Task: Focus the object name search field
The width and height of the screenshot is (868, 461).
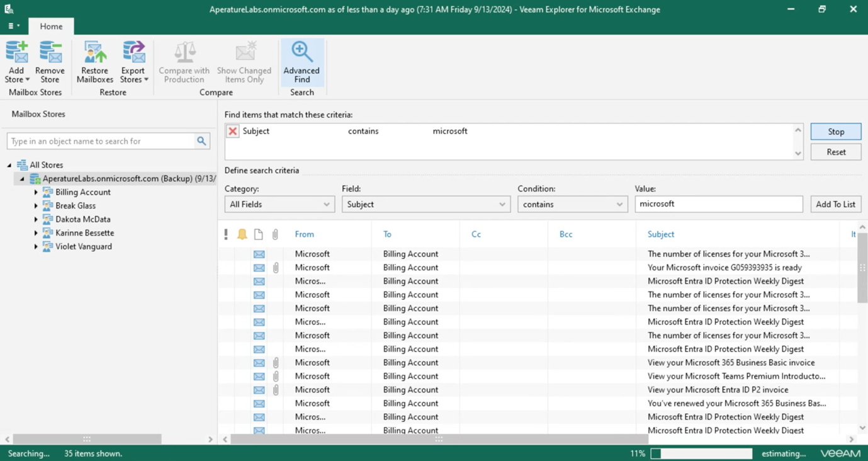Action: click(101, 141)
